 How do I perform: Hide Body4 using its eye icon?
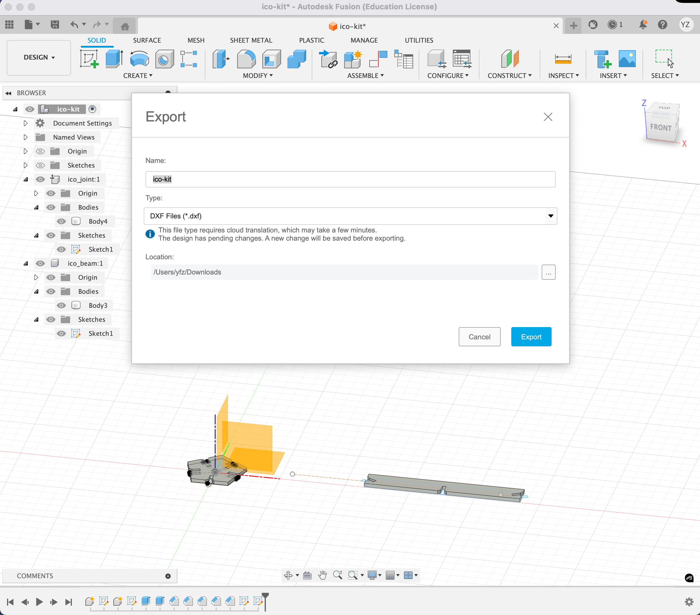pyautogui.click(x=61, y=221)
